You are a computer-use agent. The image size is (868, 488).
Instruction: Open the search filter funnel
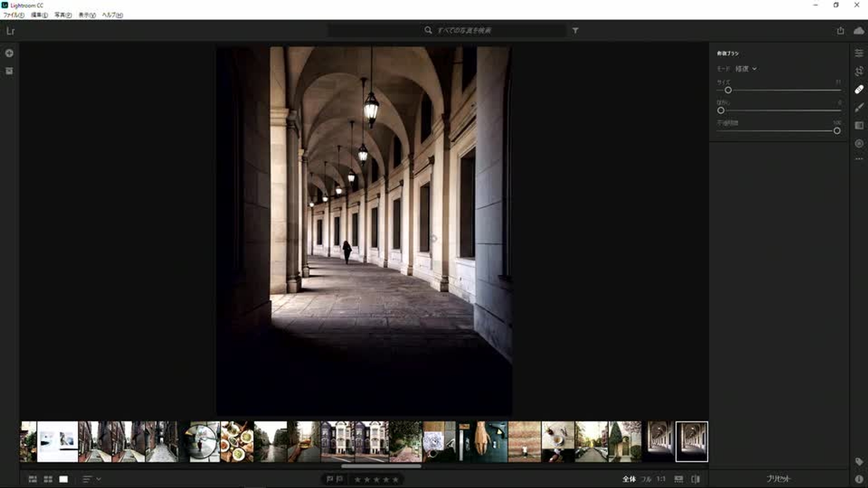tap(575, 30)
